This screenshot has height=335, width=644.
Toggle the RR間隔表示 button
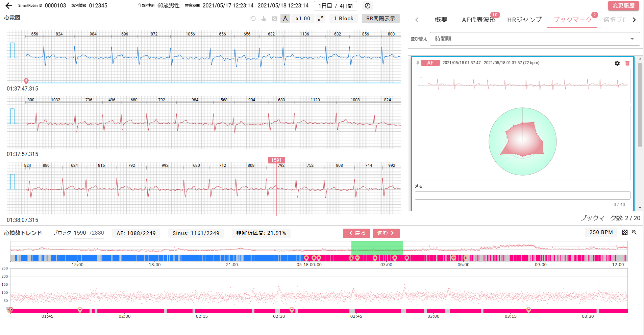tap(380, 19)
